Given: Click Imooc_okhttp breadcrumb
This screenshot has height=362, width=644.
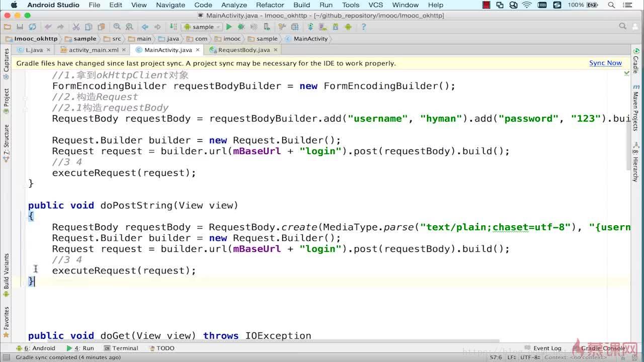Looking at the screenshot, I should click(32, 39).
